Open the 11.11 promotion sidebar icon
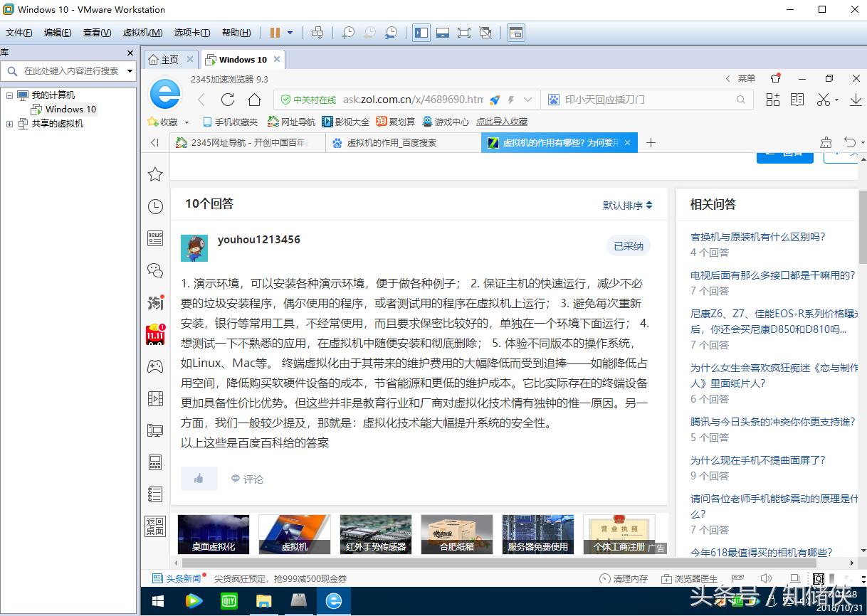 click(x=155, y=333)
